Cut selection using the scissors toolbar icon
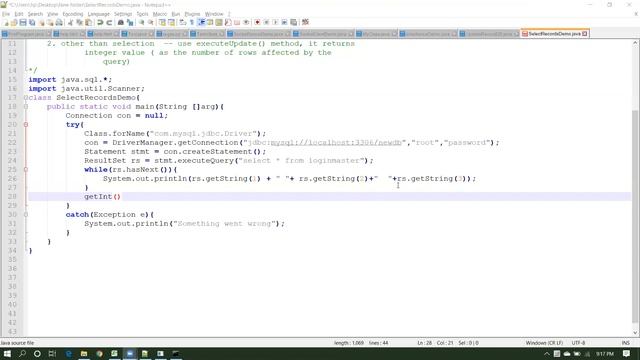640x360 pixels. pyautogui.click(x=70, y=22)
